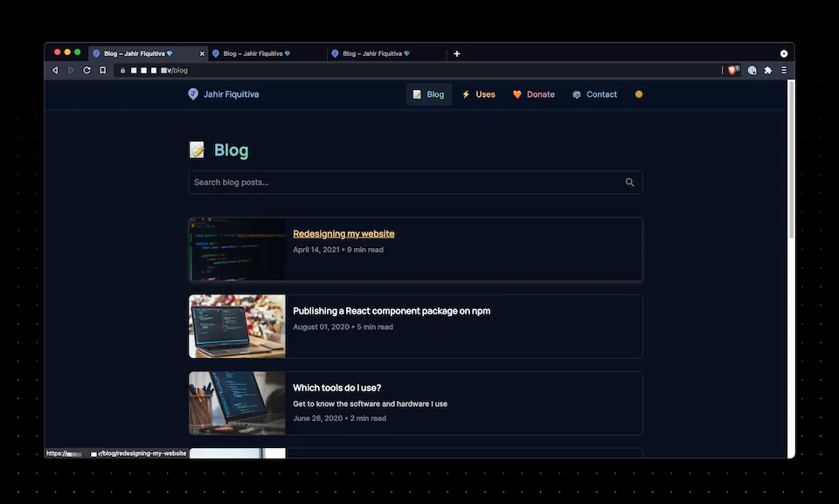The image size is (839, 504).
Task: Open the Uses page in navigation
Action: (x=479, y=94)
